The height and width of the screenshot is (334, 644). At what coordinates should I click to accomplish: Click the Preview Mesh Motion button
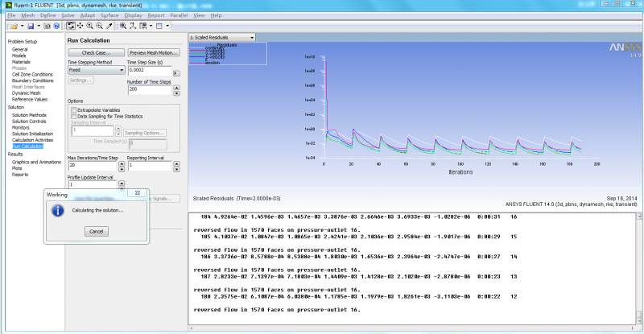coord(154,53)
